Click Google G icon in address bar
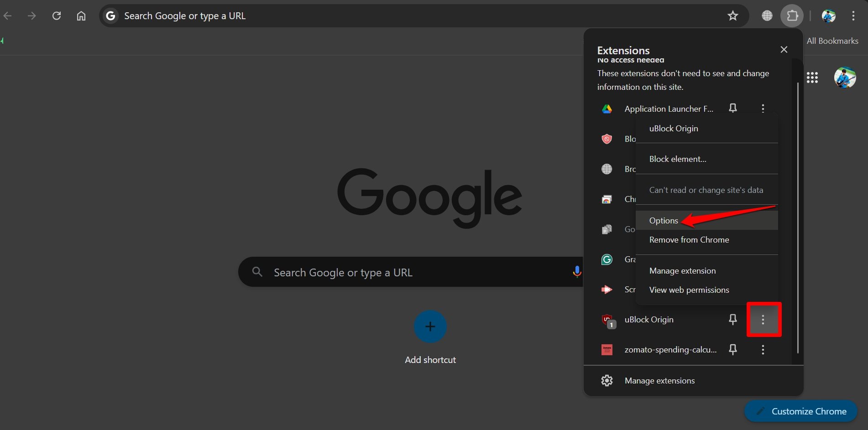The image size is (868, 430). point(110,16)
